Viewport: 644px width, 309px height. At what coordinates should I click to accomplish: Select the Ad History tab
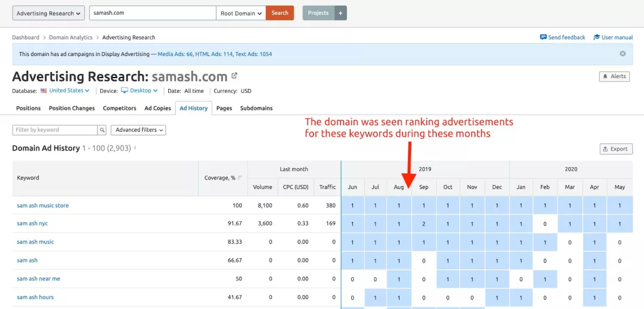[x=193, y=108]
